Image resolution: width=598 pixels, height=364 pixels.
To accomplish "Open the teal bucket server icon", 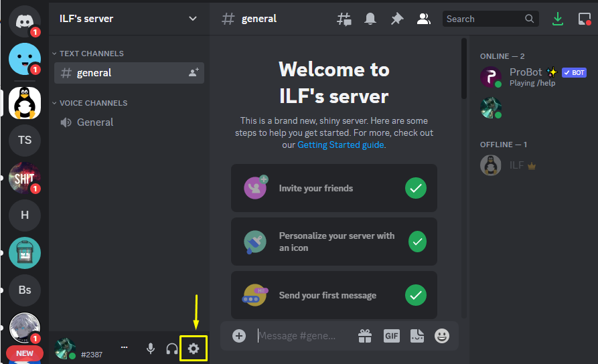I will tap(24, 253).
